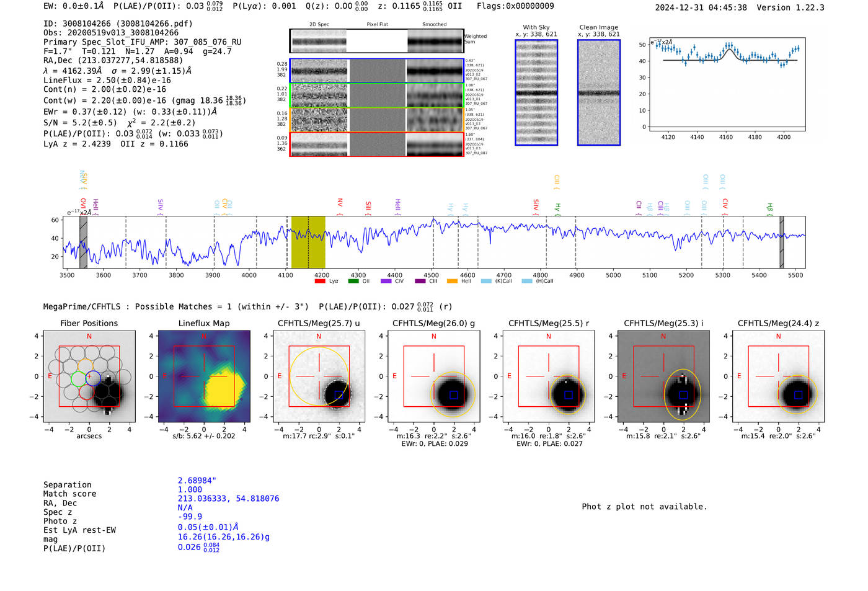Click the green OII legend swatch

point(353,282)
